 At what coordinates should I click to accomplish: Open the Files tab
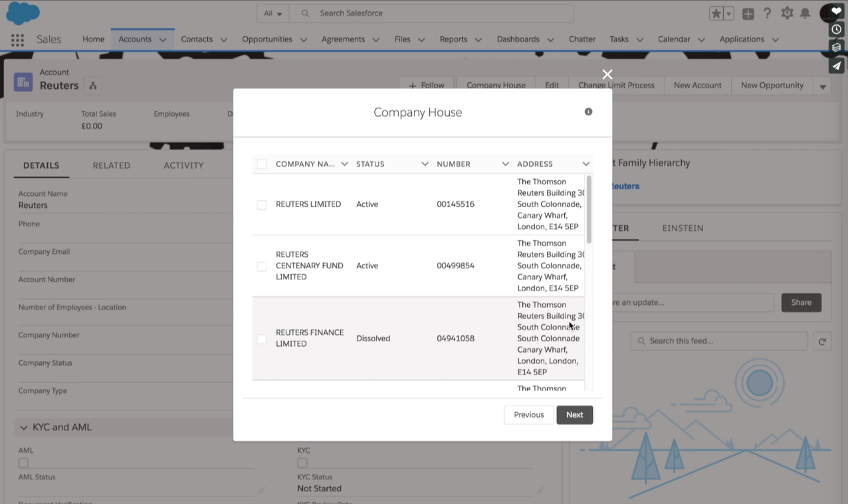[x=402, y=39]
